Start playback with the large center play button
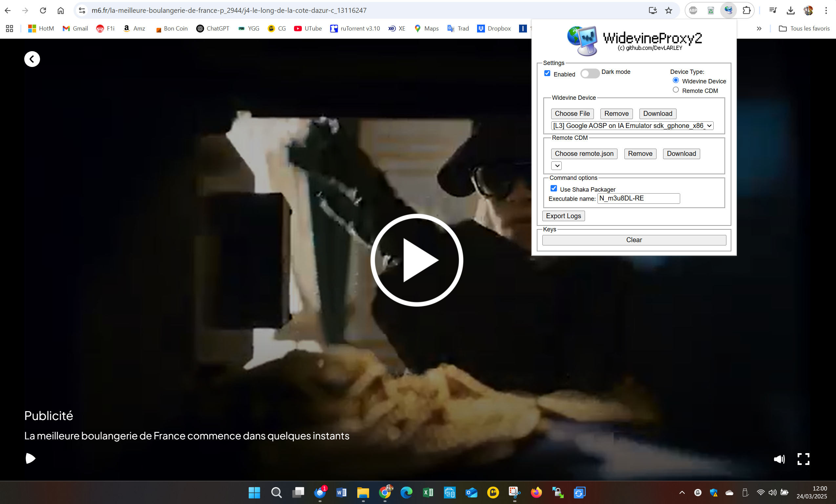Image resolution: width=836 pixels, height=504 pixels. pos(417,260)
